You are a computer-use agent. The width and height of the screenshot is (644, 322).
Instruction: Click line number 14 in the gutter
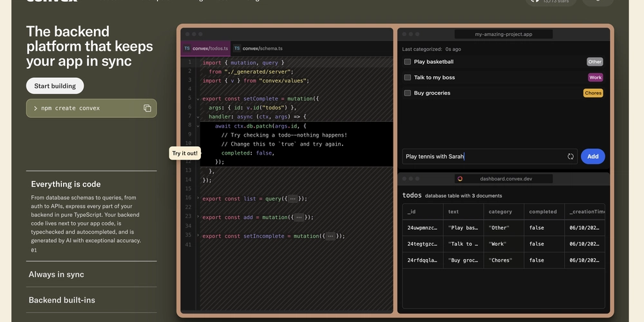pyautogui.click(x=188, y=180)
